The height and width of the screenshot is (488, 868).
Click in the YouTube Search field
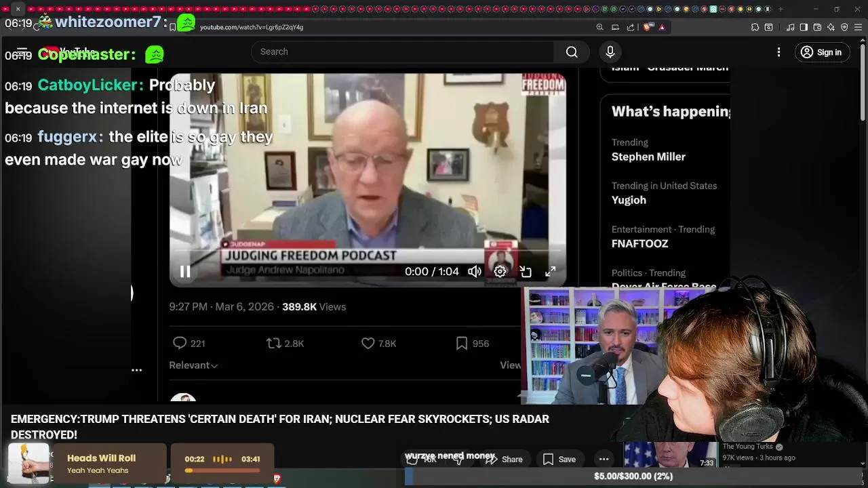tap(403, 52)
